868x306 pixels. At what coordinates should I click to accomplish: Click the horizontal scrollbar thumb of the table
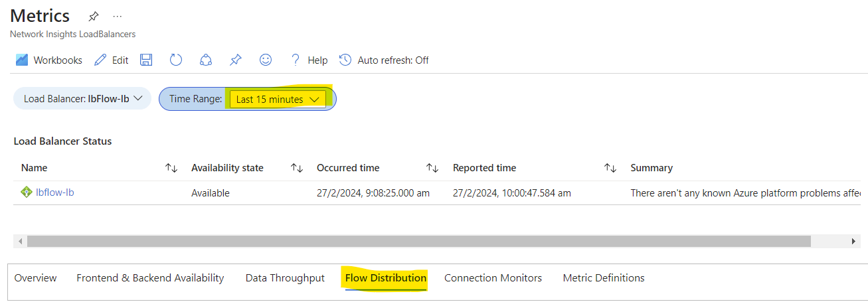pyautogui.click(x=419, y=241)
